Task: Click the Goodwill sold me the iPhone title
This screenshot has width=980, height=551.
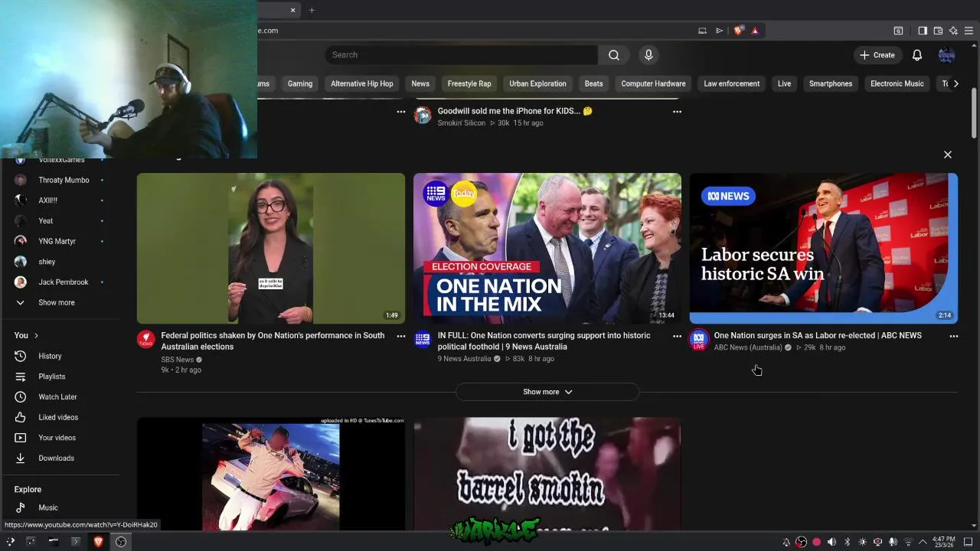Action: click(x=514, y=111)
